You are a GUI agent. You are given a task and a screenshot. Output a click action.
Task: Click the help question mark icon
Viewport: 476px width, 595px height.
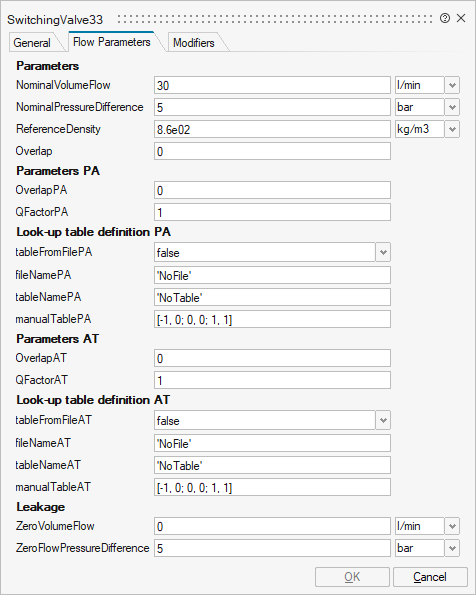coord(445,18)
